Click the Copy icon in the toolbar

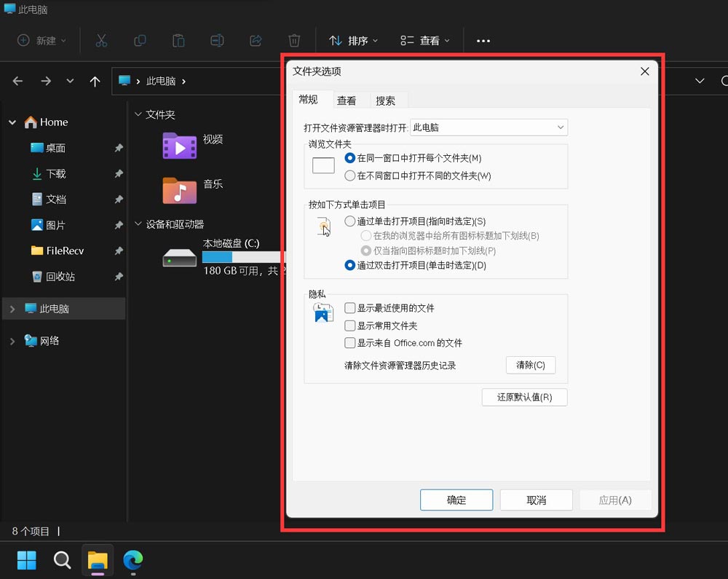click(x=140, y=40)
